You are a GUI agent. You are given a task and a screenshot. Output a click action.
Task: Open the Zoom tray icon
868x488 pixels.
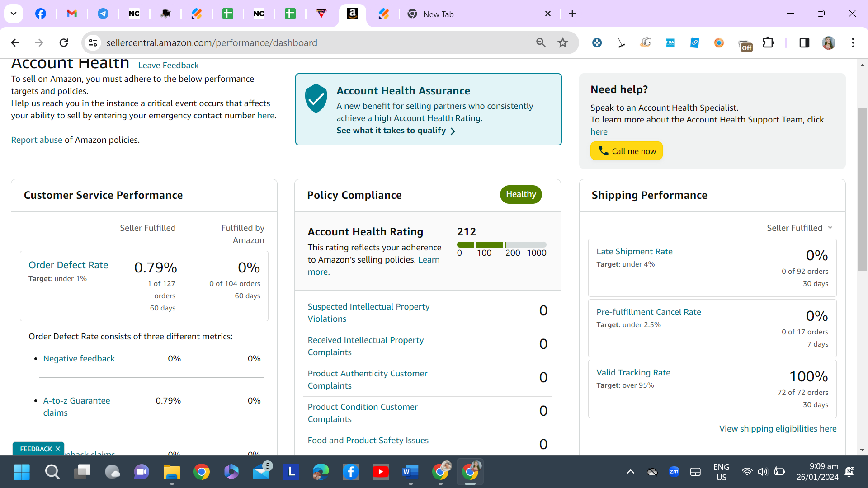tap(674, 472)
